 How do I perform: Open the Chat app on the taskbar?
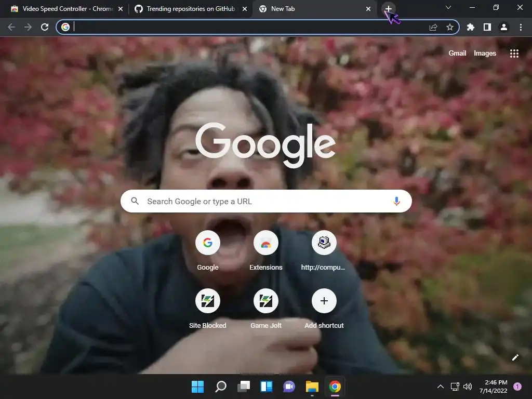click(x=289, y=387)
